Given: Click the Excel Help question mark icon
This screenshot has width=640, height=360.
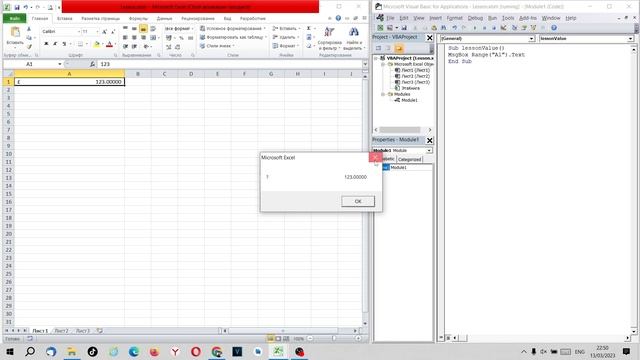Looking at the screenshot, I should [338, 18].
